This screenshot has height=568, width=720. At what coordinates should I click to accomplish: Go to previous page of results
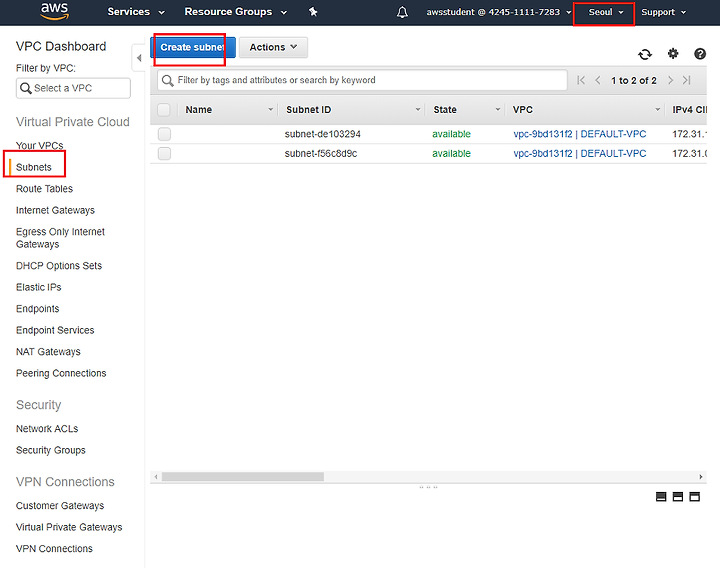point(597,80)
